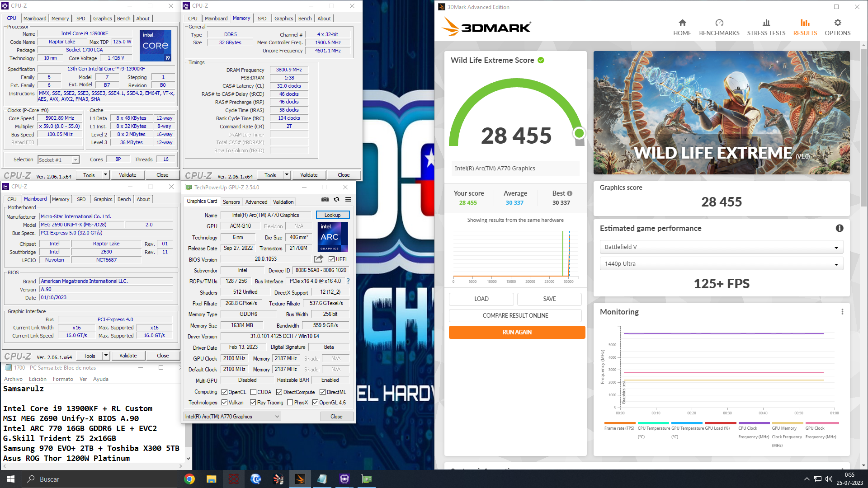868x488 pixels.
Task: Click info icon next to Best score
Action: click(570, 193)
